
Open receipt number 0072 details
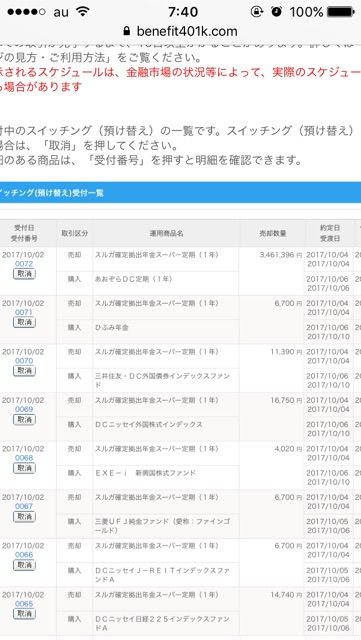[24, 264]
